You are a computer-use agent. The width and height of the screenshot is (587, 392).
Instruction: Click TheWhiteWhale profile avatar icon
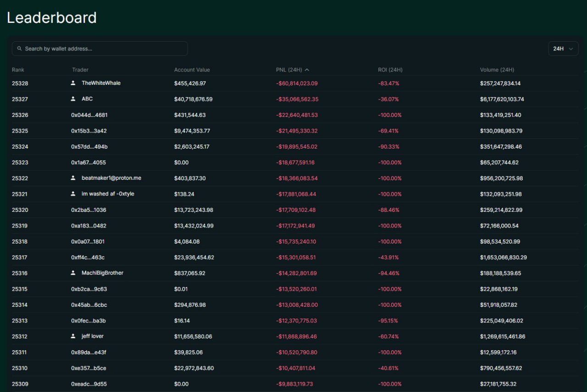pos(73,83)
